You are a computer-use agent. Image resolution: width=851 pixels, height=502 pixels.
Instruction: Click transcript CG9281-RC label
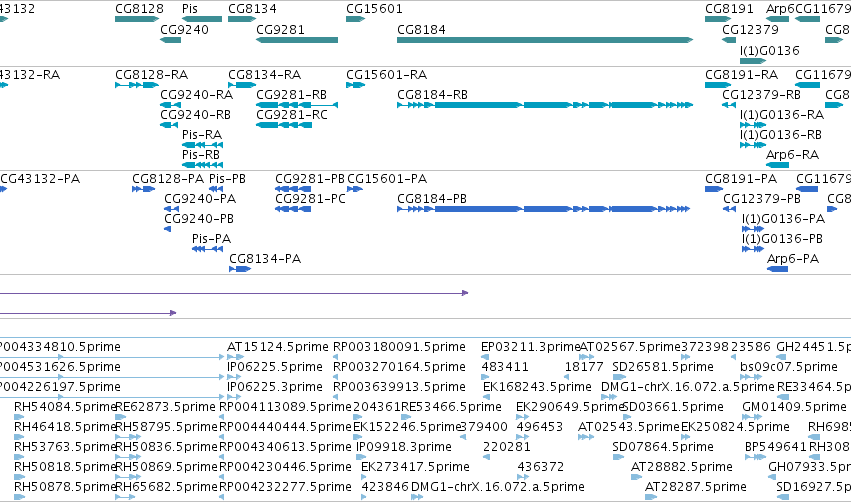coord(292,115)
